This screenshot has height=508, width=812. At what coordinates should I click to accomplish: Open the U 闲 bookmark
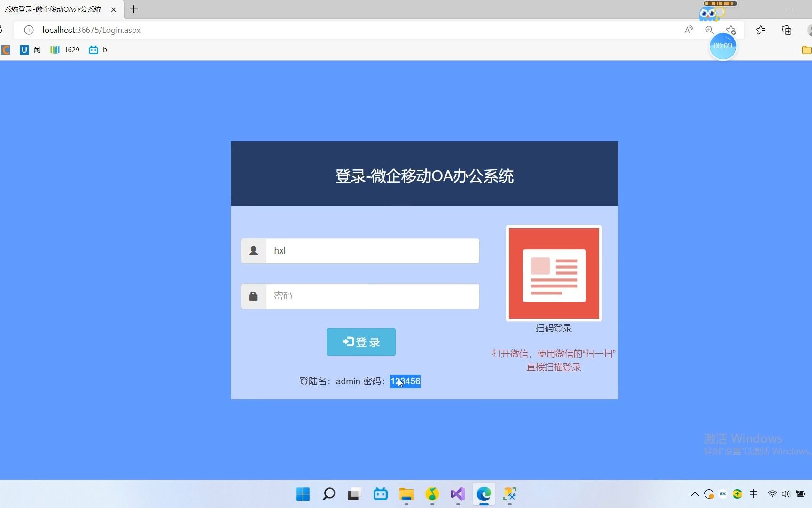(x=30, y=50)
